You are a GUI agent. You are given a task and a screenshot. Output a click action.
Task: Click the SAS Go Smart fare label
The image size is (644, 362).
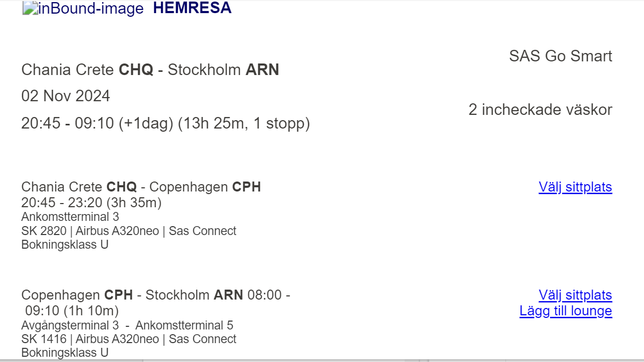click(560, 56)
